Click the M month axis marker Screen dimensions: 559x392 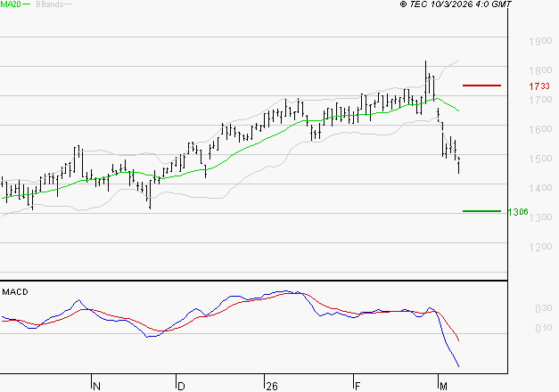click(443, 387)
